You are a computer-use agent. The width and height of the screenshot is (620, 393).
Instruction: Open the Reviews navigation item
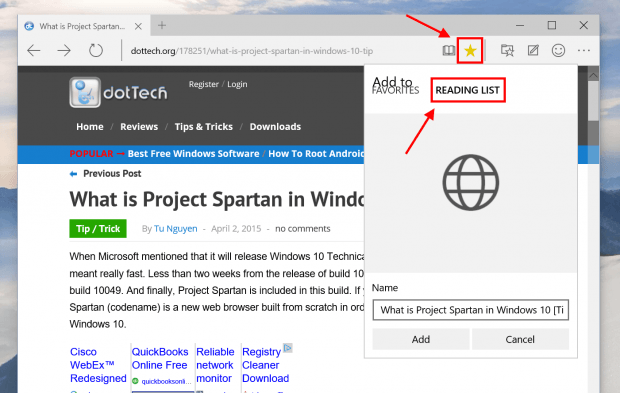coord(139,127)
